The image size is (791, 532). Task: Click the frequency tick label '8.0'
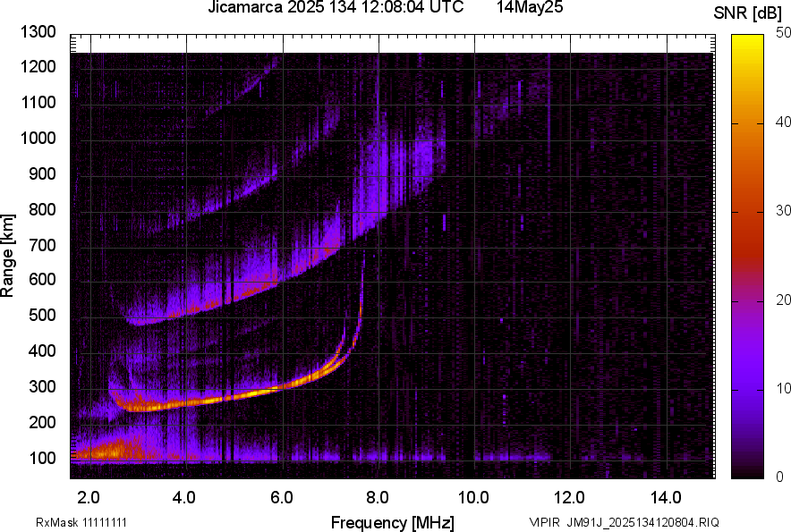point(377,498)
